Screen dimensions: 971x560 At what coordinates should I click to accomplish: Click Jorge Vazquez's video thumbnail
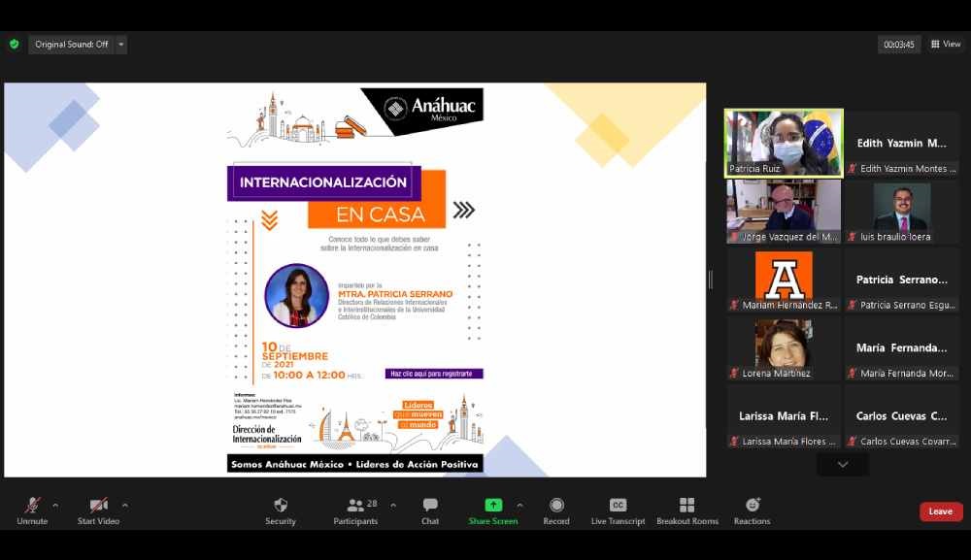(x=783, y=212)
